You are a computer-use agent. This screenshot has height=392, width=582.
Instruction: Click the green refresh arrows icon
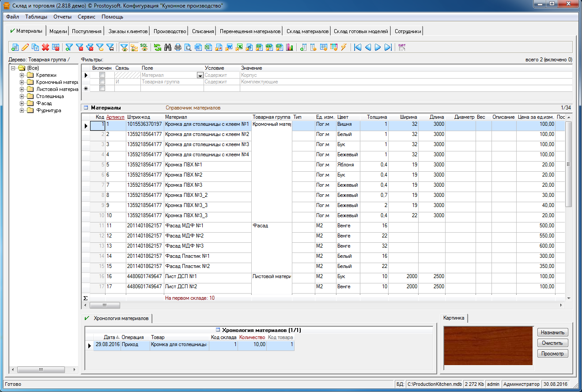(x=158, y=48)
